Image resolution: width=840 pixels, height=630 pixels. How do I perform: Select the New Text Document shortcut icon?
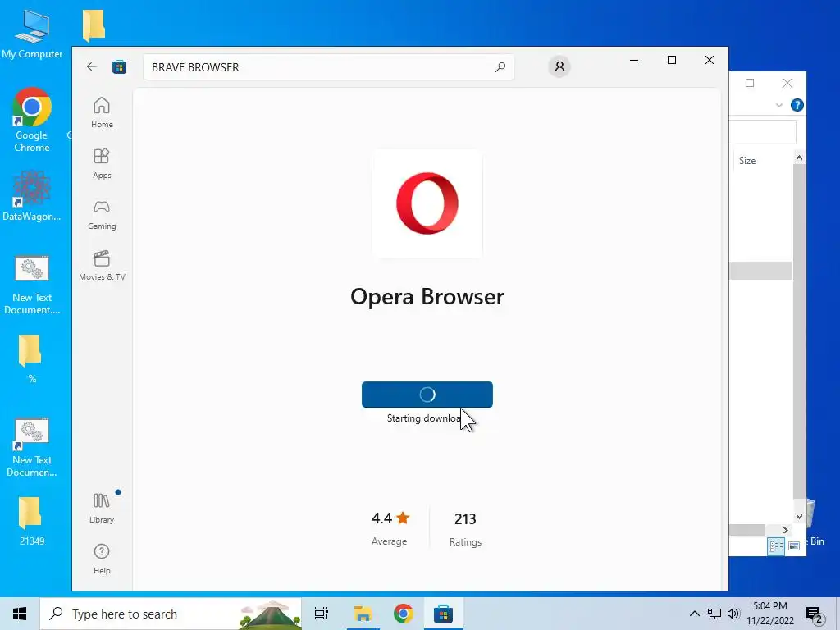click(32, 447)
